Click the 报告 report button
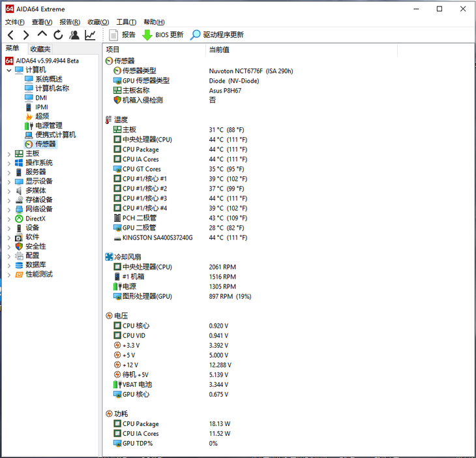This screenshot has height=458, width=476. click(122, 35)
